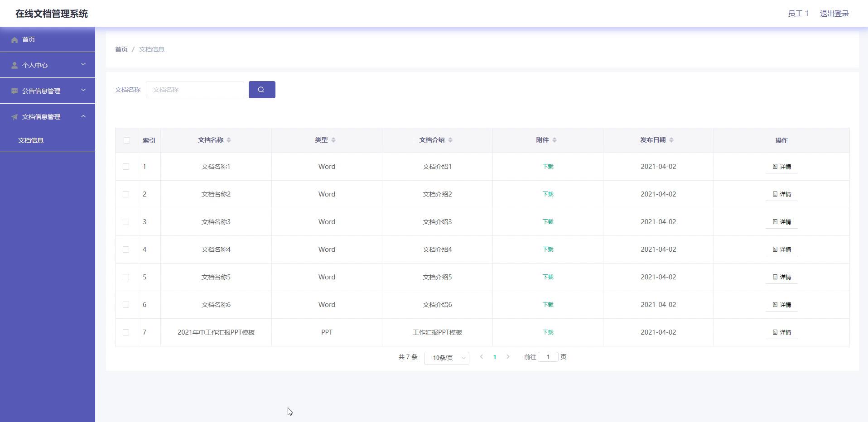
Task: Open 文档信息 submenu item
Action: pos(31,140)
